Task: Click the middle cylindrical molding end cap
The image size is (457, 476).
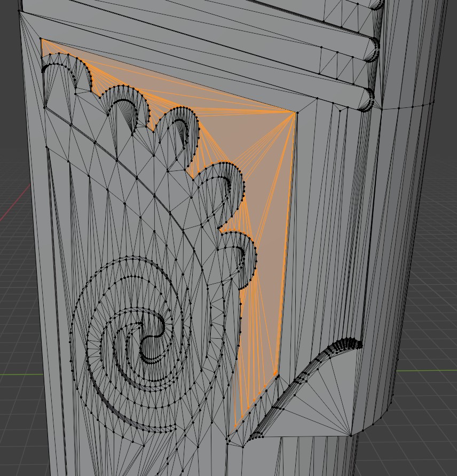Action: [372, 50]
